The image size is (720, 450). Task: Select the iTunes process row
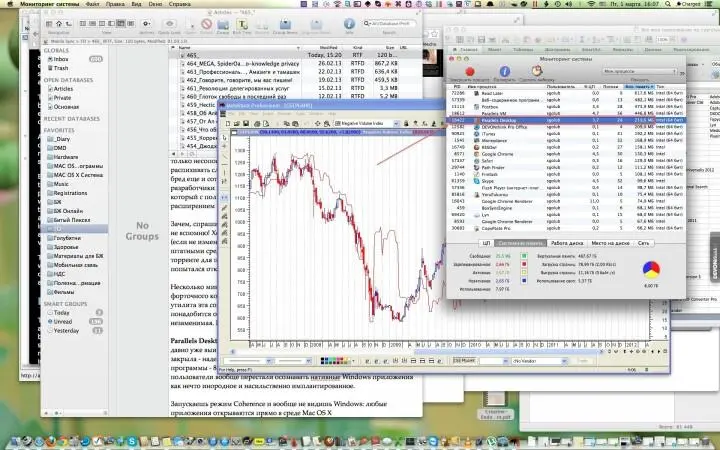565,134
